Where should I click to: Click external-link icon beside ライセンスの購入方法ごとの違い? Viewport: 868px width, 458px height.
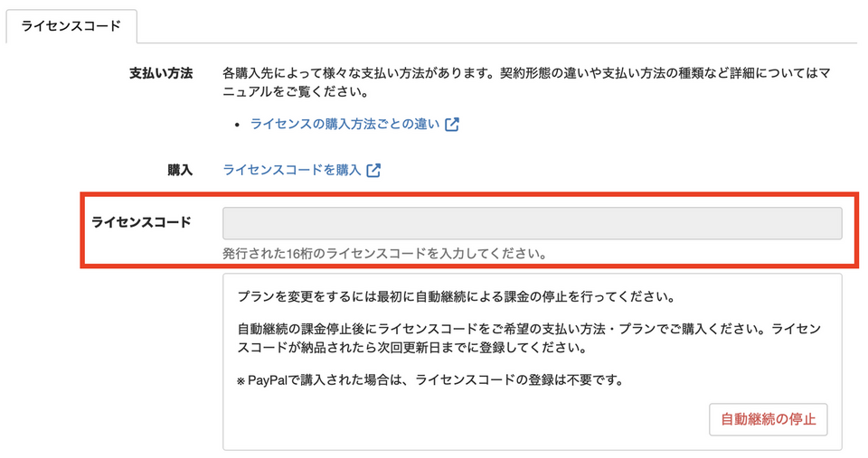452,125
